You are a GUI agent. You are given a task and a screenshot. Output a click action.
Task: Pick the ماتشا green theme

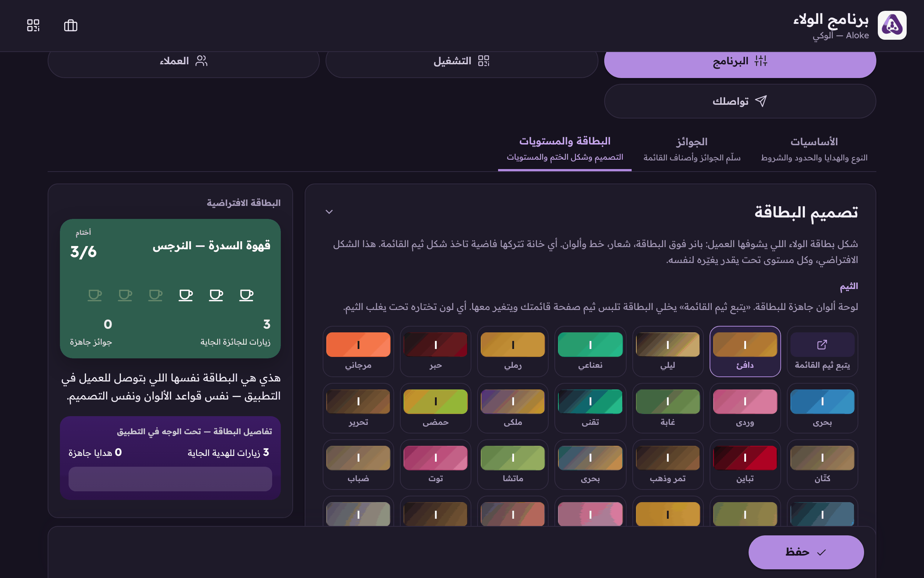click(513, 465)
